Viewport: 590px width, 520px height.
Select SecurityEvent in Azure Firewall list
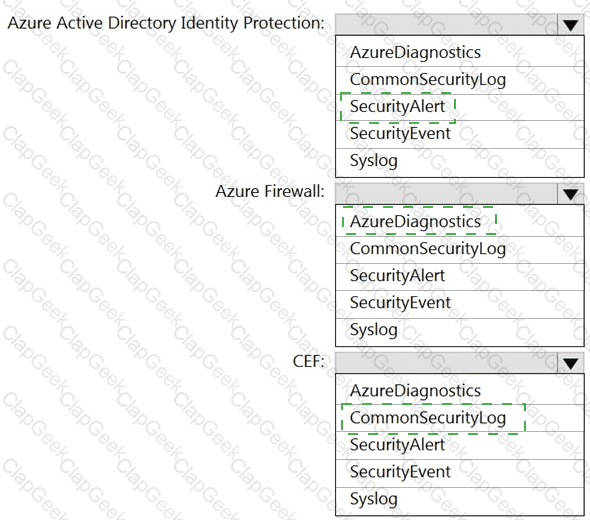[459, 304]
